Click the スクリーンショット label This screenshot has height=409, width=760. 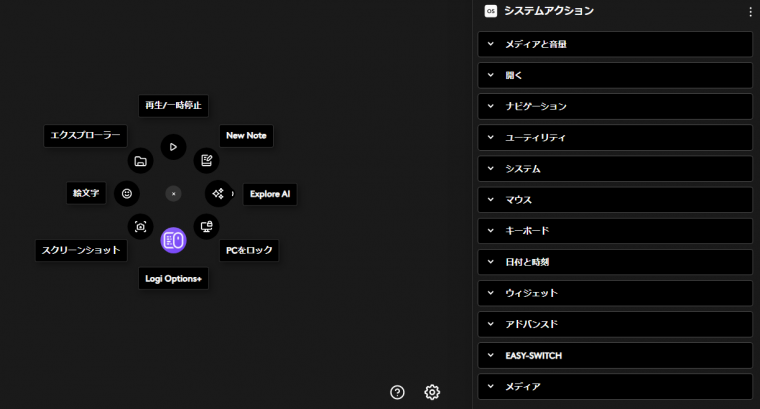83,251
